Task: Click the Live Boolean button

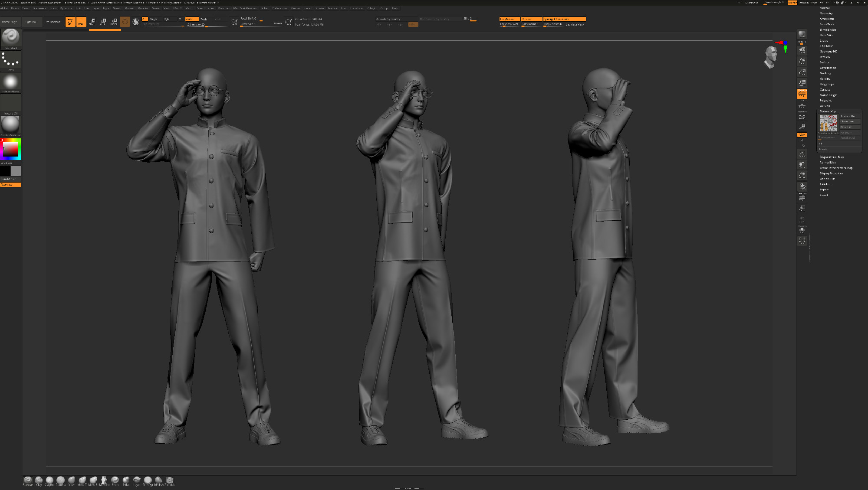Action: (53, 22)
